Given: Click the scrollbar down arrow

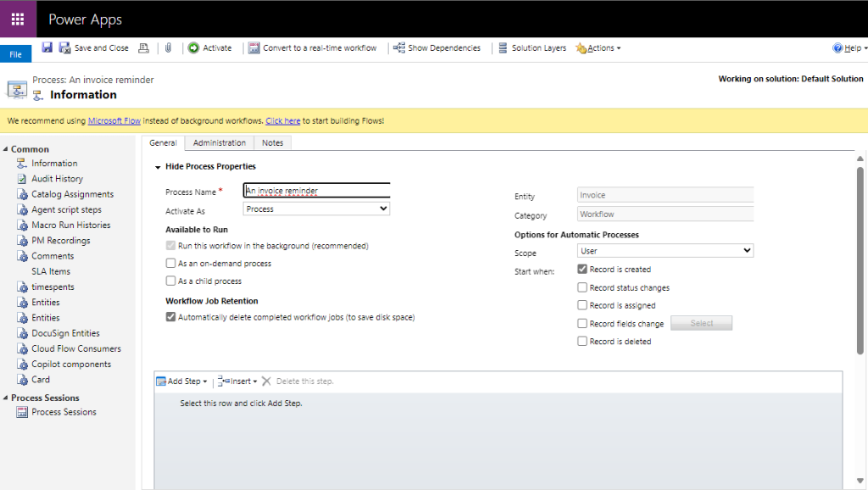Looking at the screenshot, I should (860, 482).
